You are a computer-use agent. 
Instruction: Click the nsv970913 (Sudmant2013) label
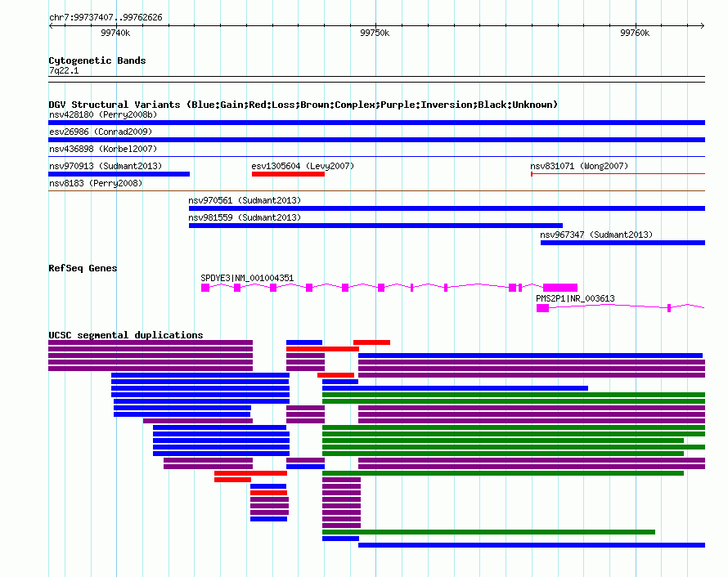point(106,166)
